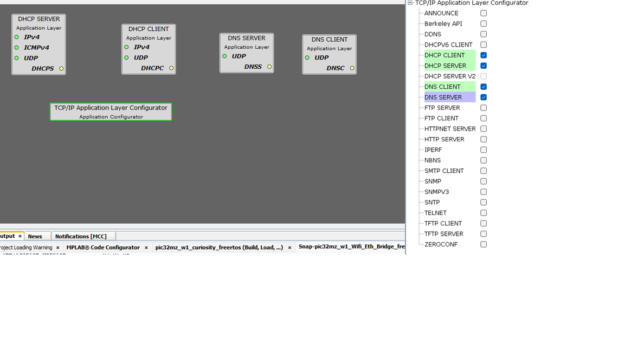Click the DNSS yellow output port

coord(269,67)
